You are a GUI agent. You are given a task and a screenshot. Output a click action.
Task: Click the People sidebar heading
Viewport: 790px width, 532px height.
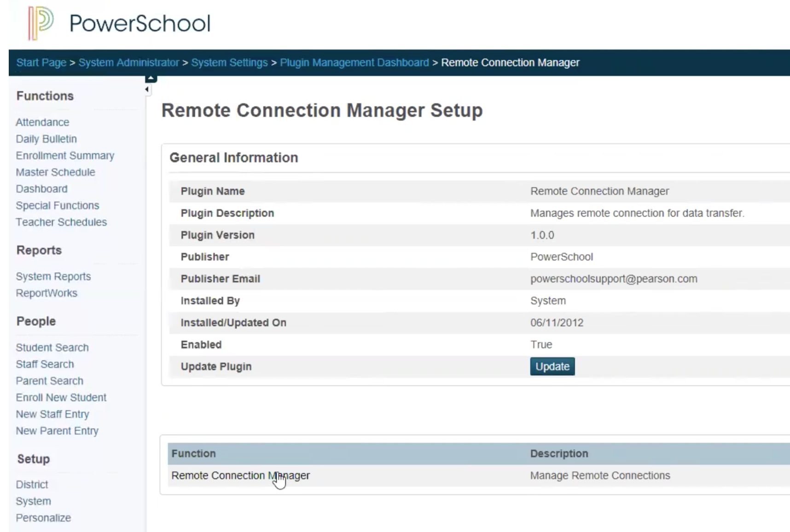pyautogui.click(x=36, y=321)
